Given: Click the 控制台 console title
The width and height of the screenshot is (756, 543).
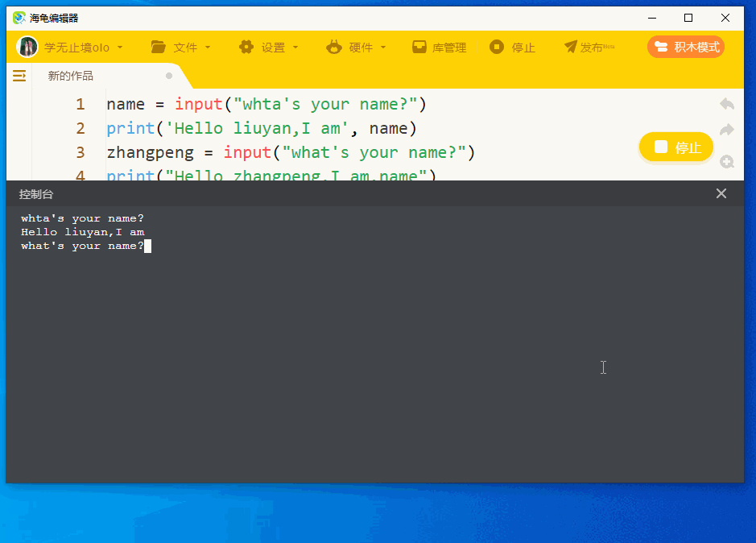Looking at the screenshot, I should coord(36,194).
